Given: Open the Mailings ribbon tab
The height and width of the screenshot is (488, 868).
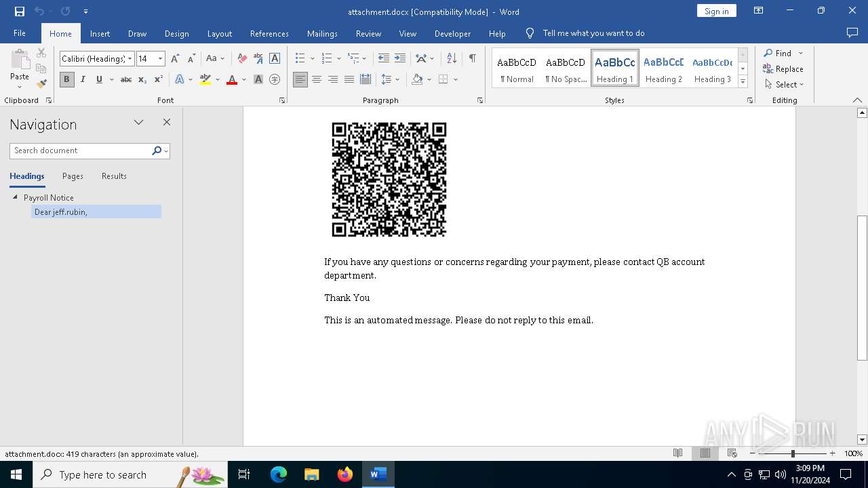Looking at the screenshot, I should click(x=322, y=33).
